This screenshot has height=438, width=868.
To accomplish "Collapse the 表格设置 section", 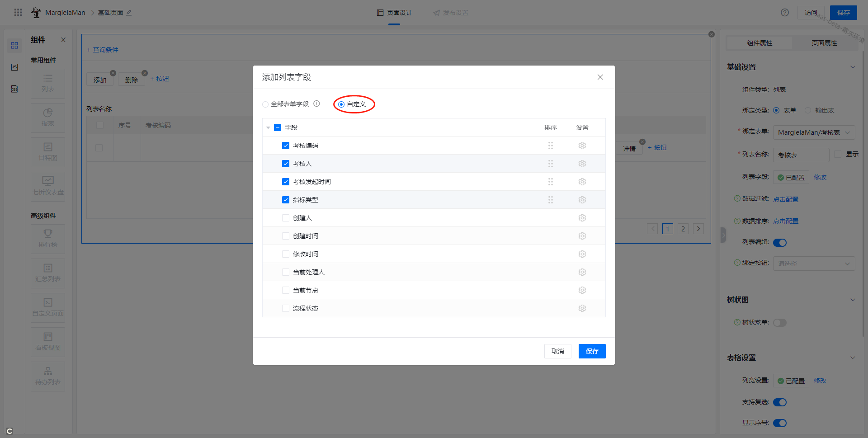I will [x=853, y=358].
